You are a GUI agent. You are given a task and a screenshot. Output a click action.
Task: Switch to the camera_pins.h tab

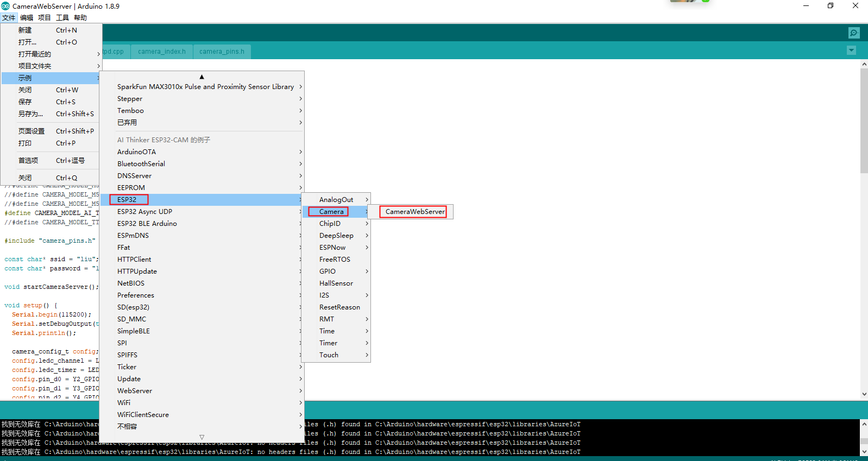[x=222, y=52]
